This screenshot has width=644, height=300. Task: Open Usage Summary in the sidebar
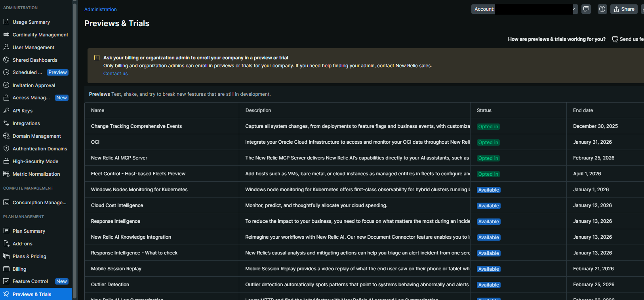(x=31, y=22)
